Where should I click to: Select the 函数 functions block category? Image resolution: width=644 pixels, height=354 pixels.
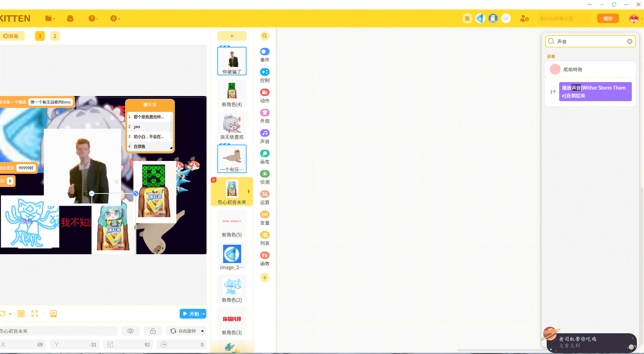click(265, 259)
